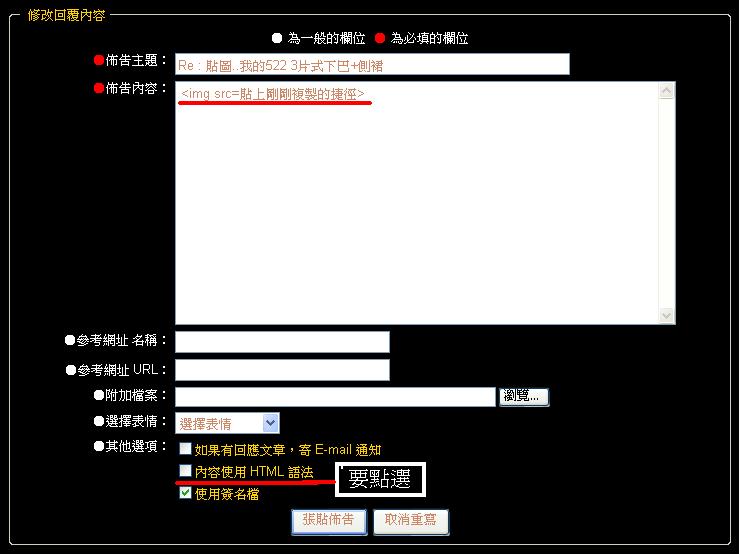Click the content area's scroll-up arrow
740x554 pixels.
click(667, 91)
